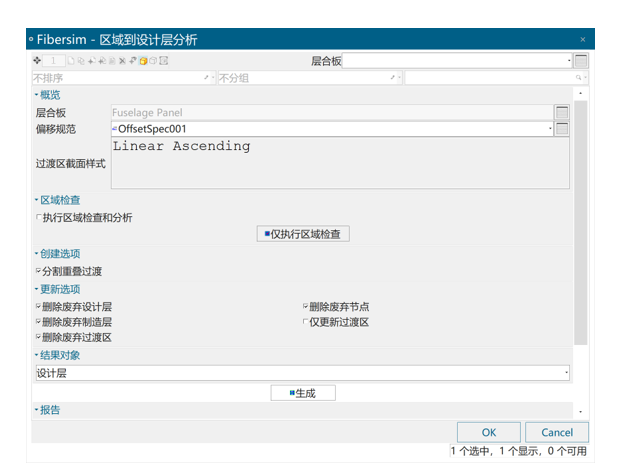Click the scrollbar down arrow

tap(581, 412)
